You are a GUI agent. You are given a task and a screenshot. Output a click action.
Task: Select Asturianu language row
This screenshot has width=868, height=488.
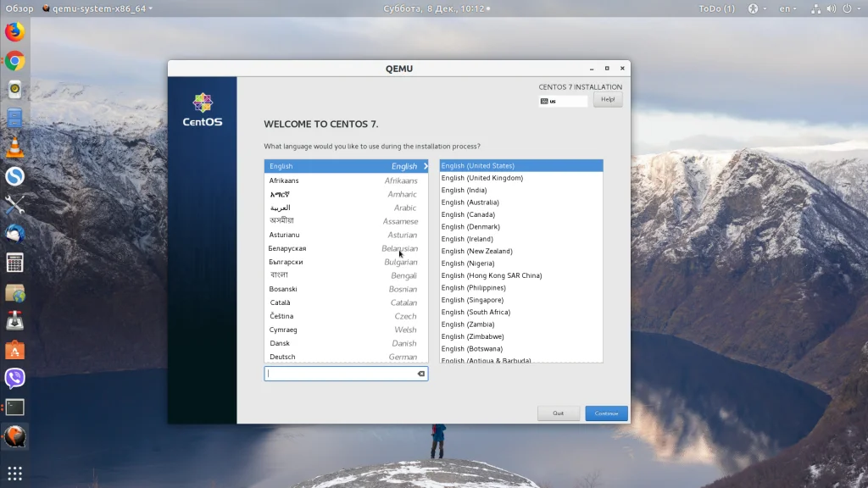(x=346, y=235)
